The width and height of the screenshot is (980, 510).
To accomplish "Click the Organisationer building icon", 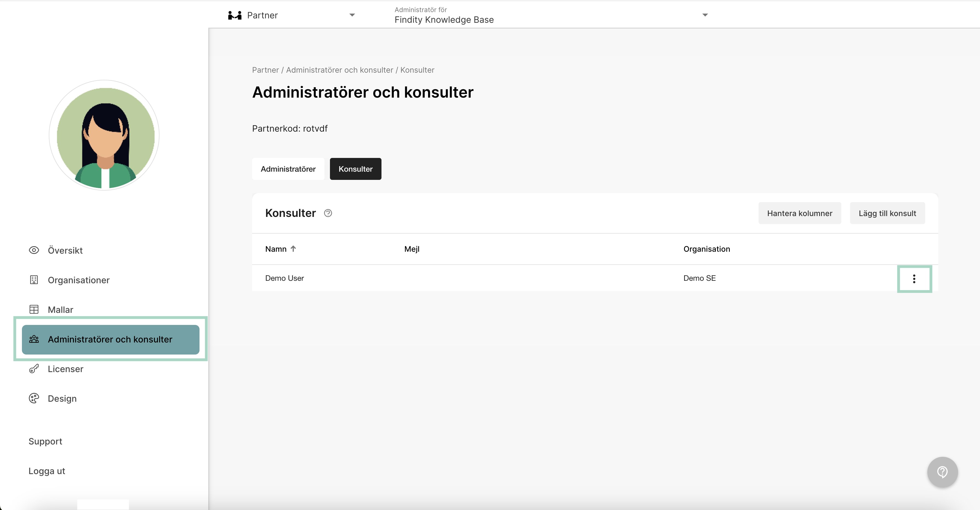I will (34, 280).
